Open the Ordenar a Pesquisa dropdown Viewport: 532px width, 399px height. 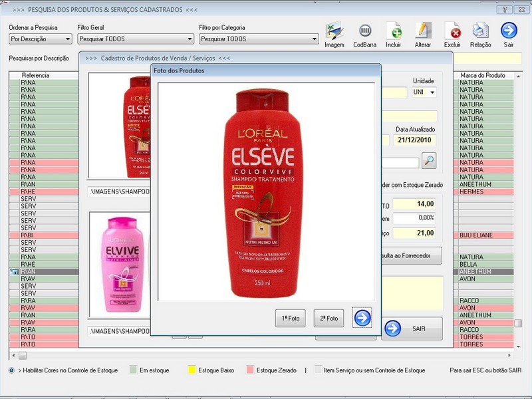pos(40,39)
